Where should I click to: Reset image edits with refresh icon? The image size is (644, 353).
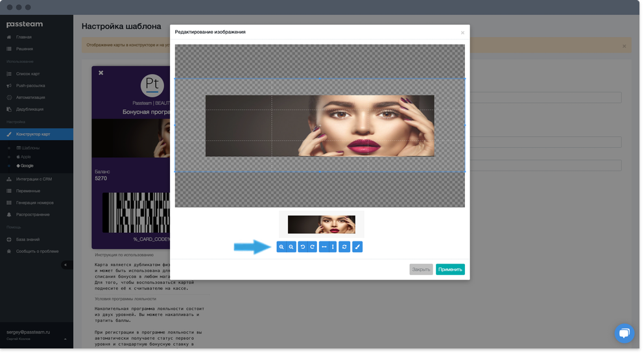click(344, 247)
